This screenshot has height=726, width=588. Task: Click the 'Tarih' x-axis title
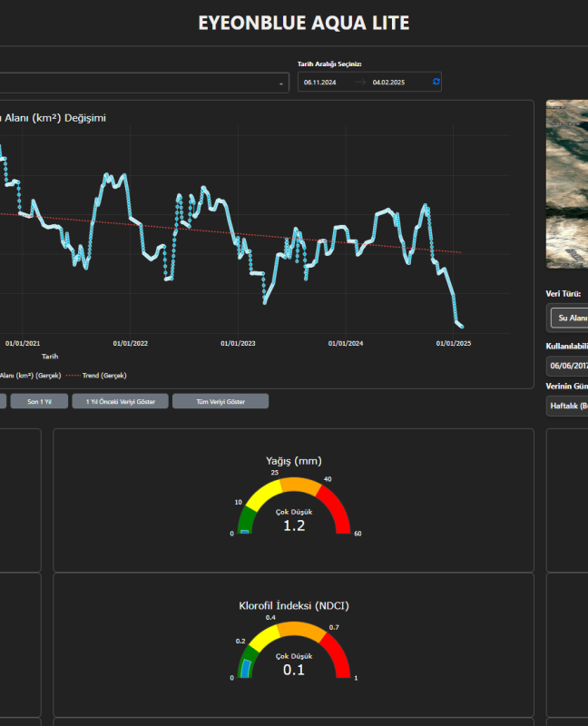pyautogui.click(x=50, y=357)
